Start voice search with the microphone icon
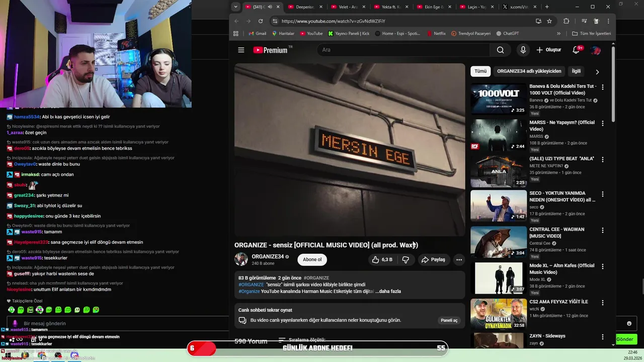The width and height of the screenshot is (644, 362). (x=523, y=50)
